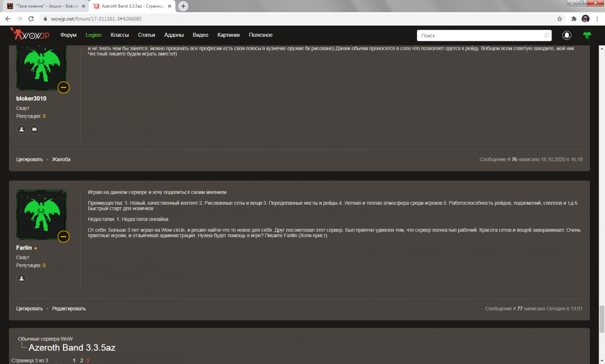Screen dimensions: 605x364
Task: Open the Chrome three-dot menu
Action: [597, 19]
